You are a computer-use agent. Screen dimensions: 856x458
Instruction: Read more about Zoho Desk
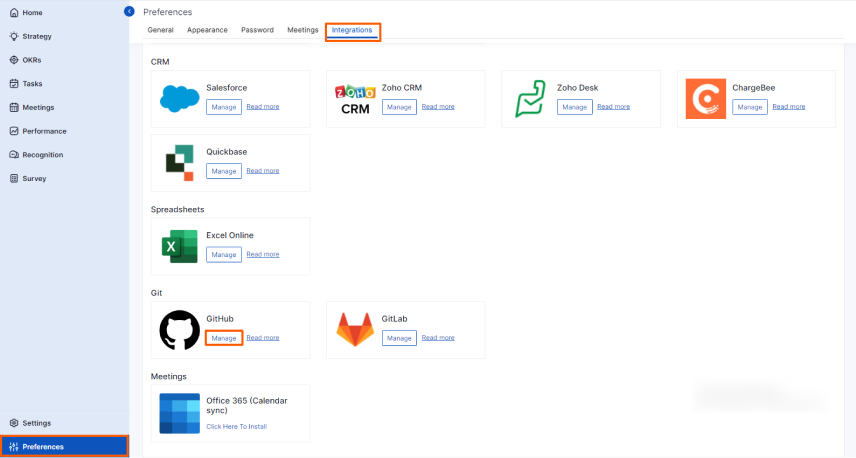coord(614,106)
